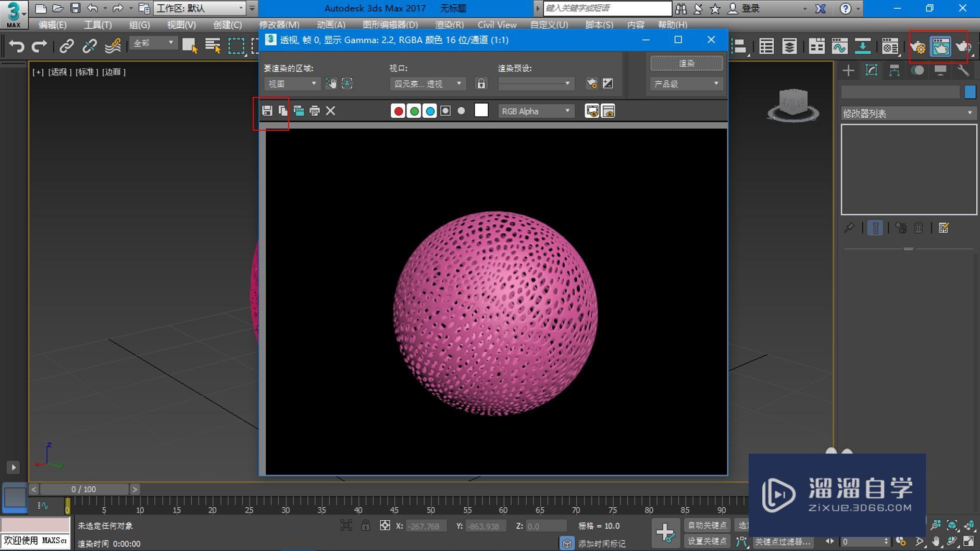This screenshot has width=980, height=551.
Task: Open the Views menu
Action: 181,24
